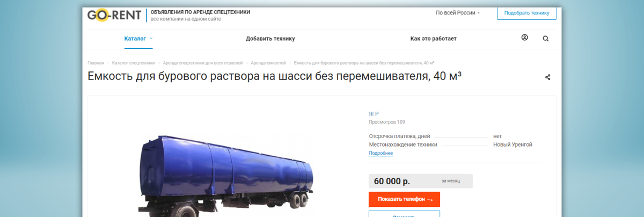Click the partially visible order button
The width and height of the screenshot is (644, 217).
[404, 214]
